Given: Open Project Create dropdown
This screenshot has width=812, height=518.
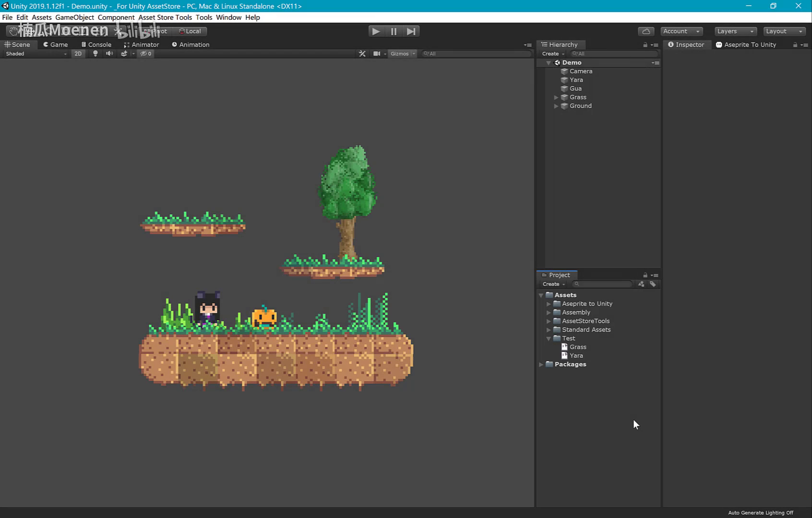Looking at the screenshot, I should [x=554, y=284].
